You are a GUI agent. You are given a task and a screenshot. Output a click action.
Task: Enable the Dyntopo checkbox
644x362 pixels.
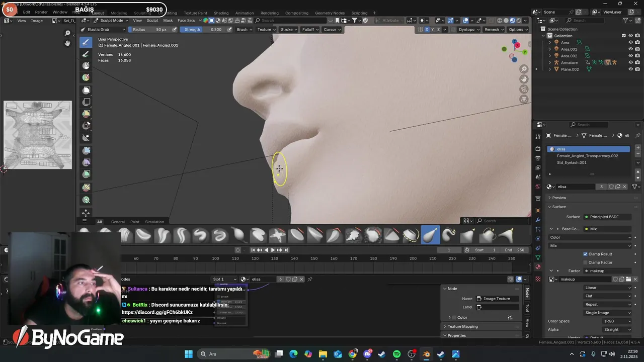point(453,29)
